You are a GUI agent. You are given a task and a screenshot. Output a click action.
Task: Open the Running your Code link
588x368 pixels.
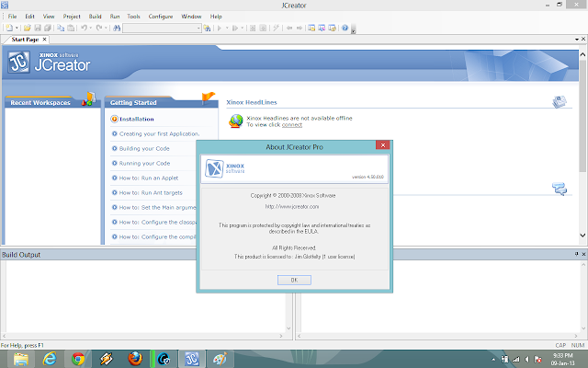(x=144, y=163)
